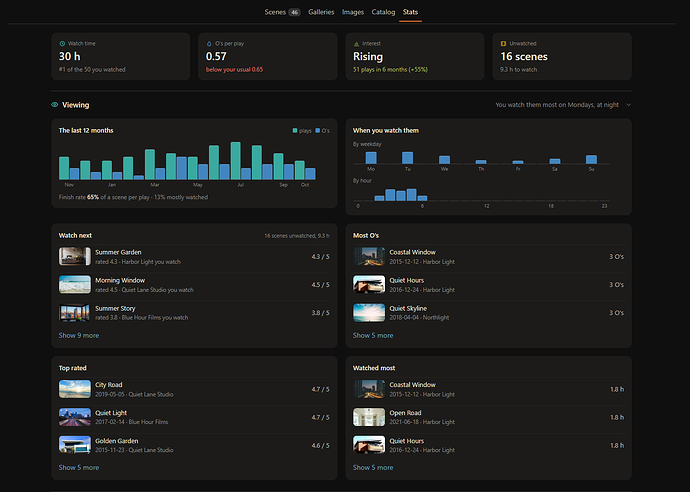
Task: Click '1.8 h' beside Open Road
Action: [617, 417]
